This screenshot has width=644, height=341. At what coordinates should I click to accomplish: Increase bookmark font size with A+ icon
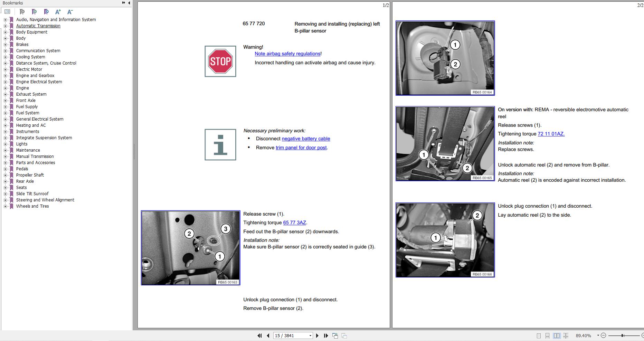point(58,12)
